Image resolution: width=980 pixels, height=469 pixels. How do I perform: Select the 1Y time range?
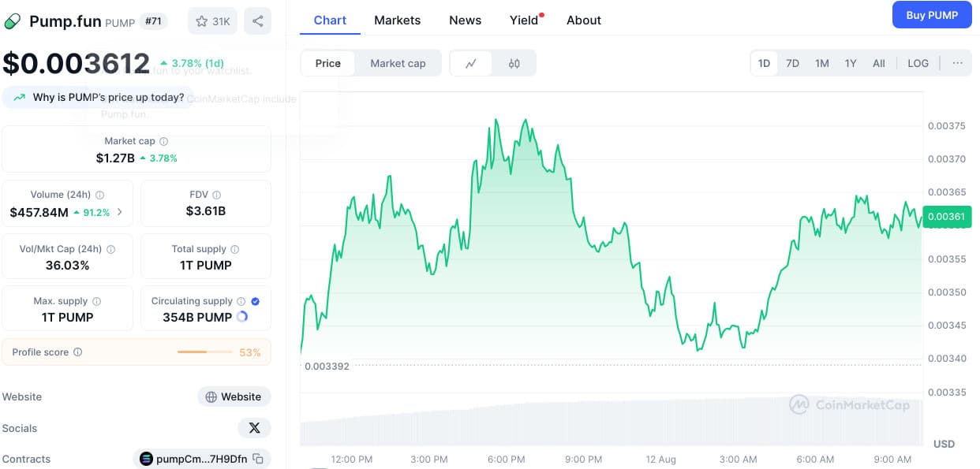(x=851, y=63)
